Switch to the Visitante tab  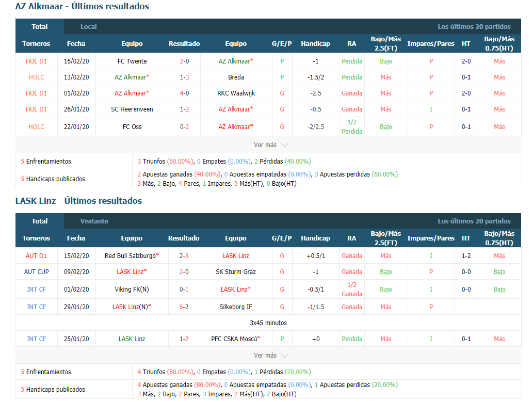tap(94, 221)
